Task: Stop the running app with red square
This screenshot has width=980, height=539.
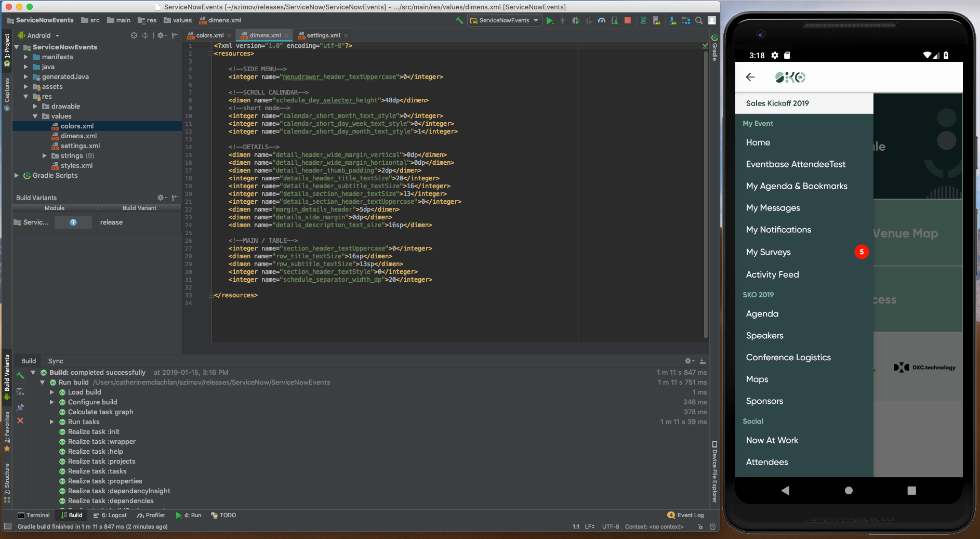Action: coord(628,20)
